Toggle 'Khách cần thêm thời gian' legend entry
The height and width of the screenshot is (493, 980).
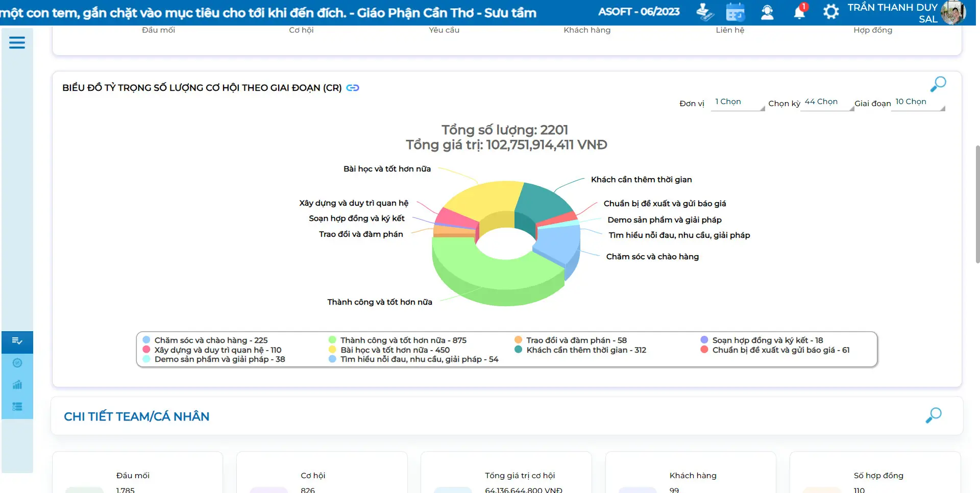point(585,350)
